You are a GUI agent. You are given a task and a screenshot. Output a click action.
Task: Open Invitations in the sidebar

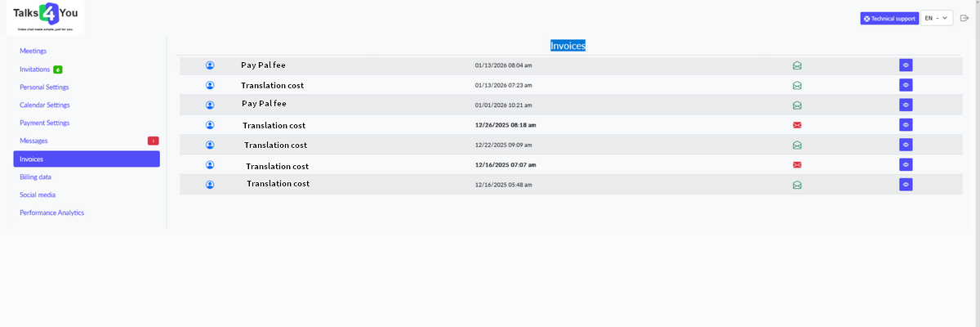coord(34,69)
